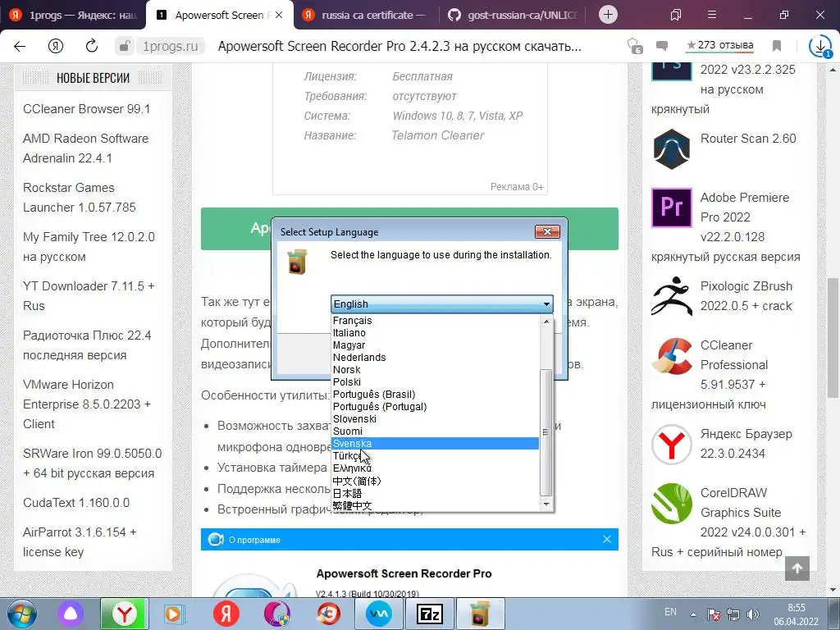Open a new browser tab with plus
The height and width of the screenshot is (630, 840).
[x=608, y=15]
